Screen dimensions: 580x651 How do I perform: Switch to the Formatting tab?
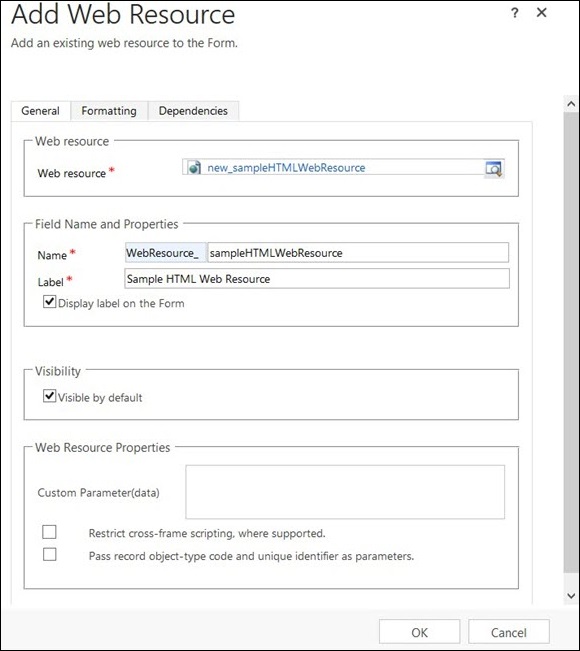(x=109, y=111)
